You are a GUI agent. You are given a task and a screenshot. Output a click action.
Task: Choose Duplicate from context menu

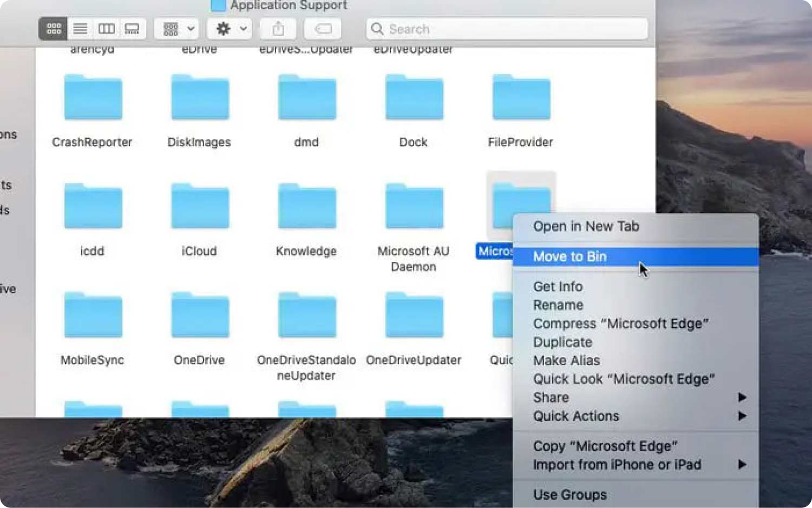(x=636, y=342)
